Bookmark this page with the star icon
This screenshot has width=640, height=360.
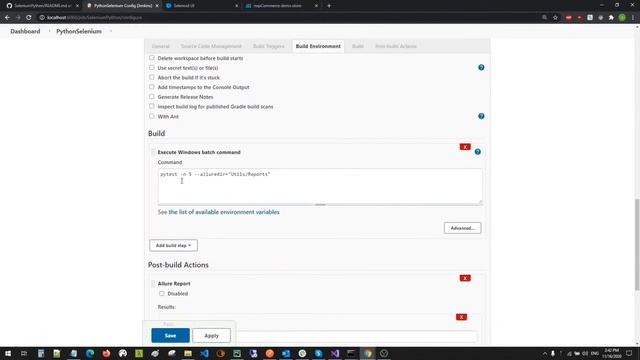(555, 18)
